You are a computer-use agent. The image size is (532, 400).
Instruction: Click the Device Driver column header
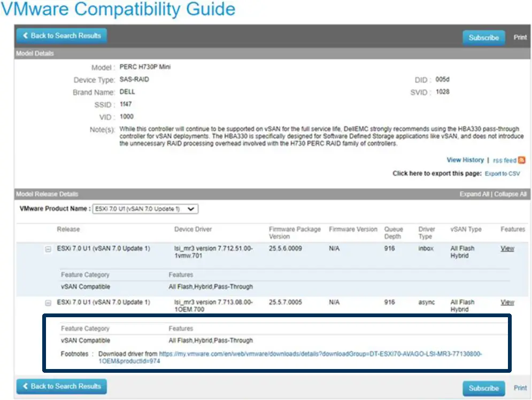[192, 229]
